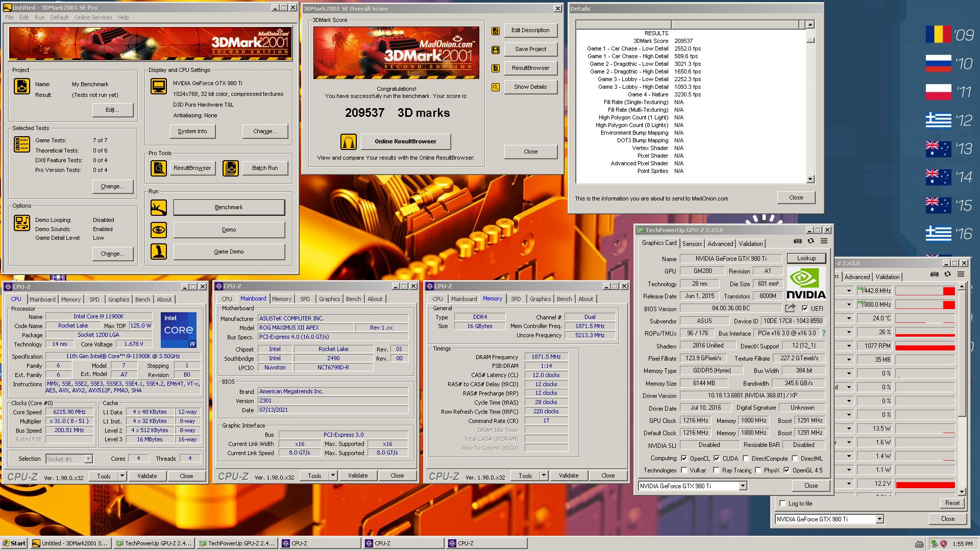Expand the sensor dropdown beside 1800.0 MHz
The height and width of the screenshot is (551, 980).
(x=849, y=305)
